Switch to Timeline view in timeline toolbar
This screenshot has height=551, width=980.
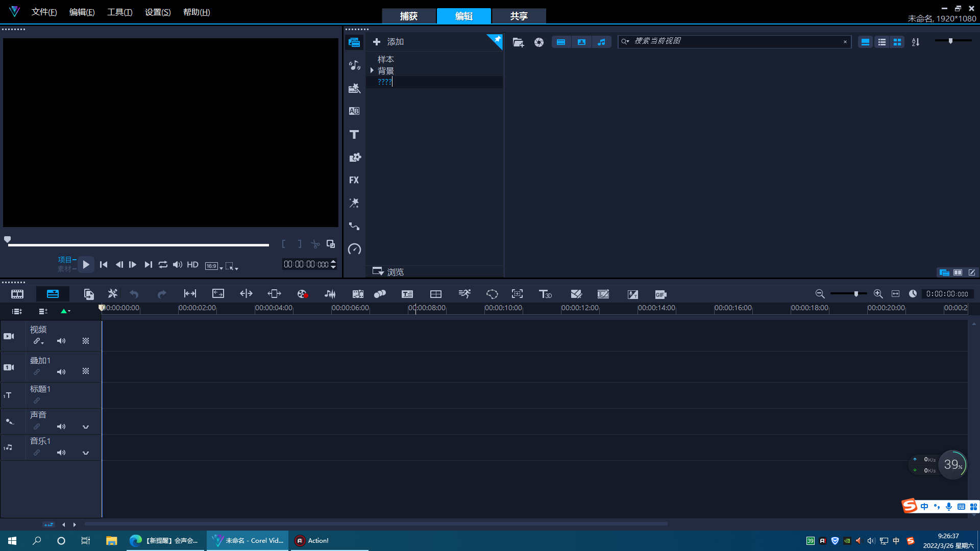53,294
